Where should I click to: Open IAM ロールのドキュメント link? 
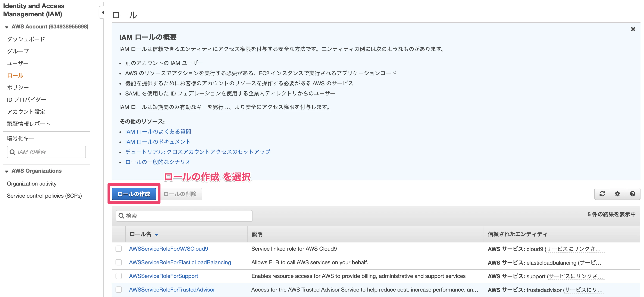(158, 142)
